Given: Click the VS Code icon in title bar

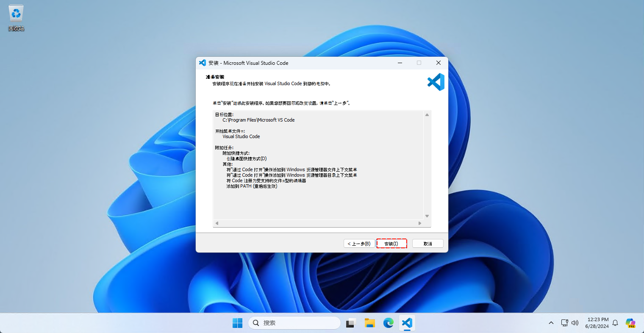Looking at the screenshot, I should (x=203, y=63).
